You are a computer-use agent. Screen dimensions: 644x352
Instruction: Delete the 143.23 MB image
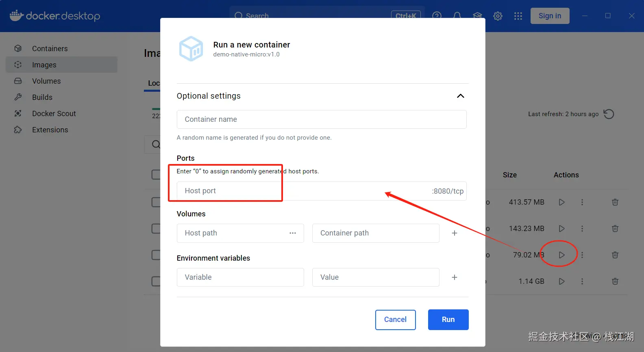(x=615, y=229)
